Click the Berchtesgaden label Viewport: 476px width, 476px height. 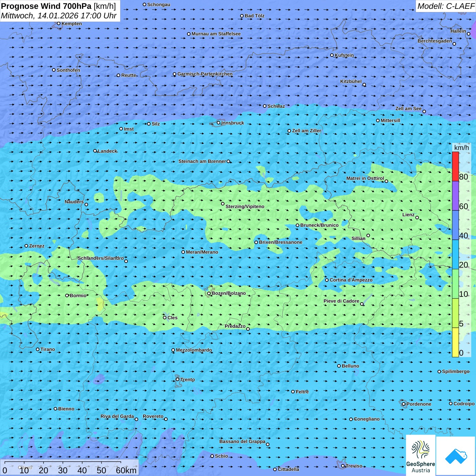tap(435, 41)
